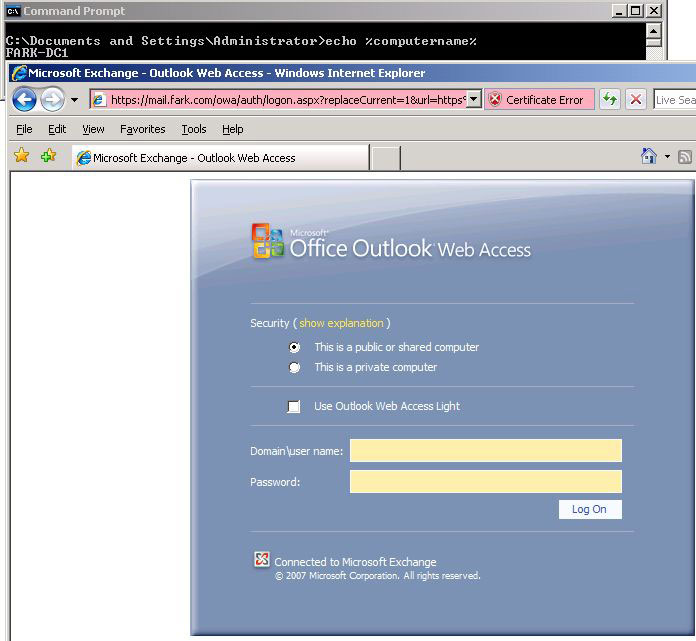
Task: Enable Use Outlook Web Access Light checkbox
Action: tap(294, 406)
